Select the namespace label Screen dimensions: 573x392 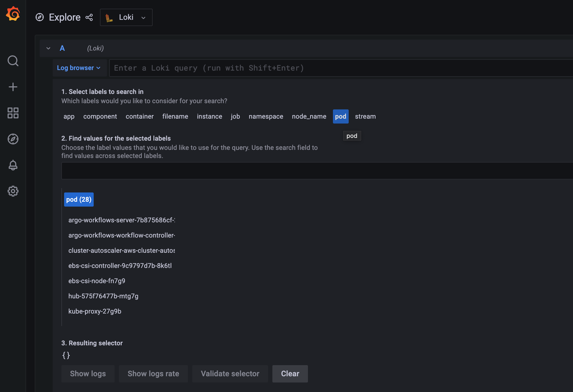tap(266, 116)
